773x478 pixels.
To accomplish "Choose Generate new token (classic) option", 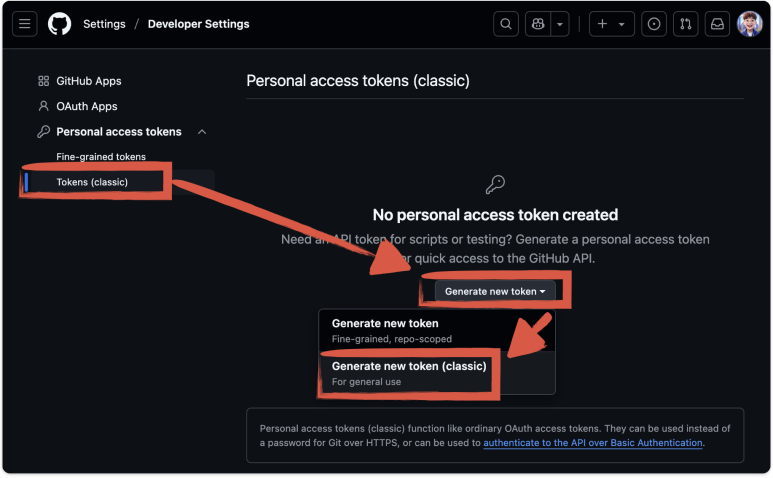I will click(437, 373).
